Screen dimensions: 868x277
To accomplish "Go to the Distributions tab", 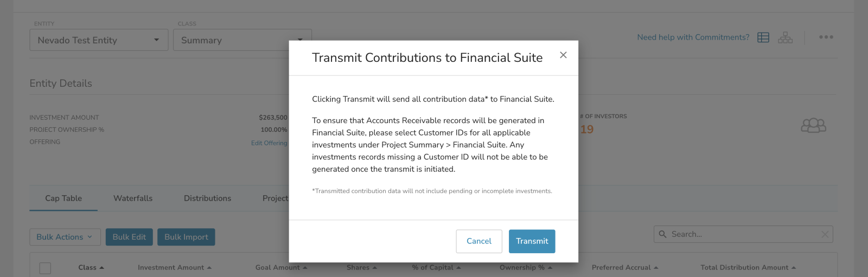I will coord(207,198).
